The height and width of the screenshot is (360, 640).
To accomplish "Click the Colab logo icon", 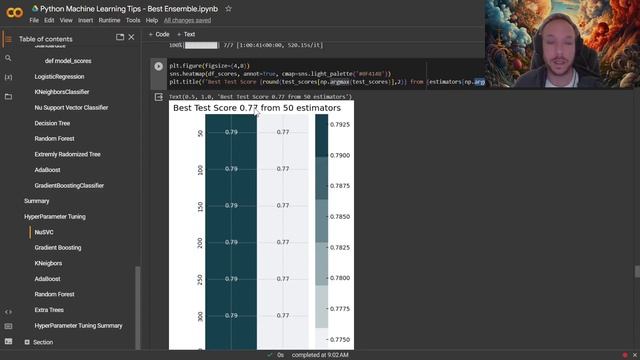I will (x=14, y=13).
